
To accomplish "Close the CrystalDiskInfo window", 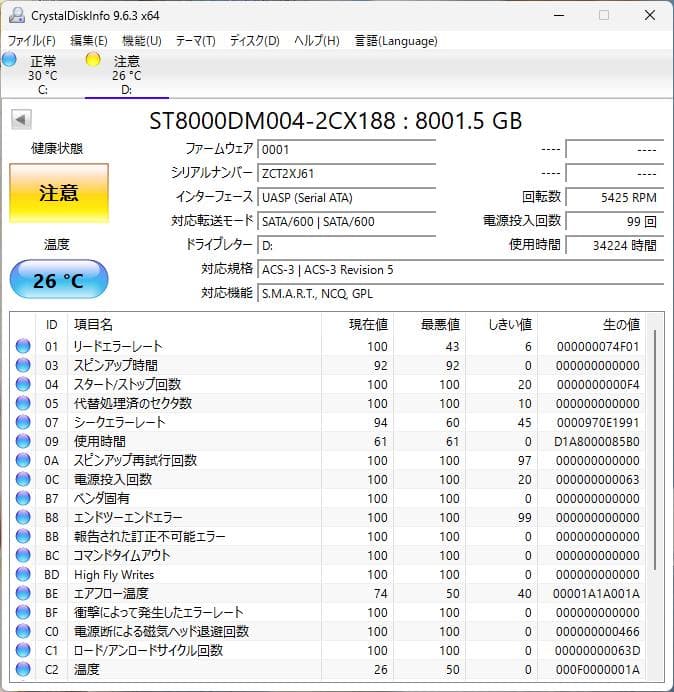I will click(x=650, y=15).
